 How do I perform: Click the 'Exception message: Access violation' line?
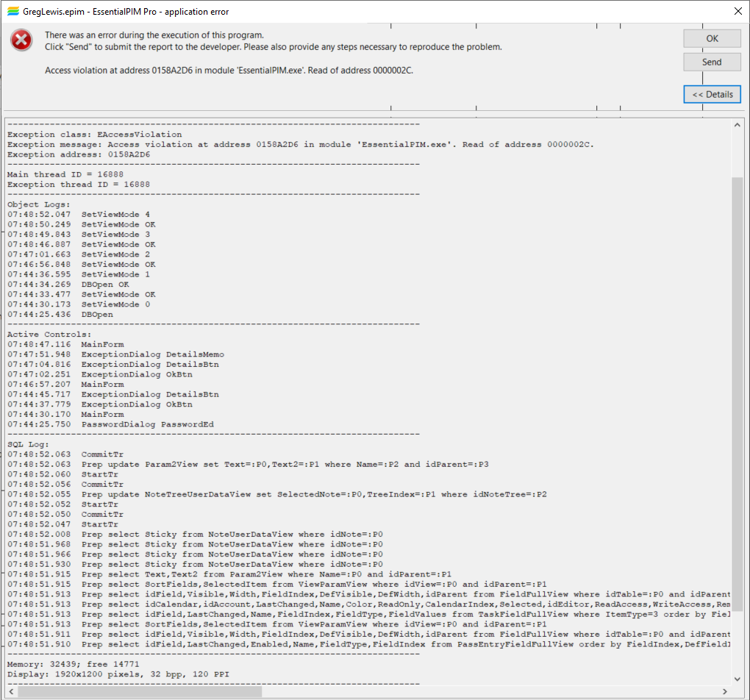[x=301, y=145]
